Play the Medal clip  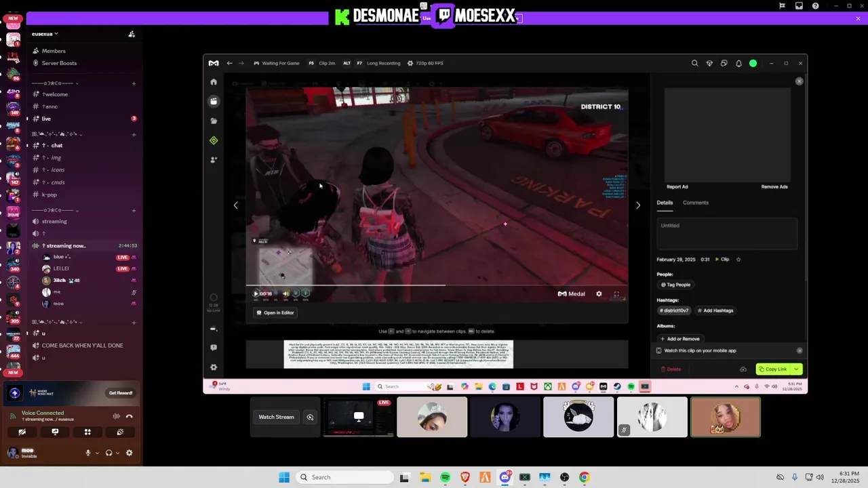pos(256,293)
